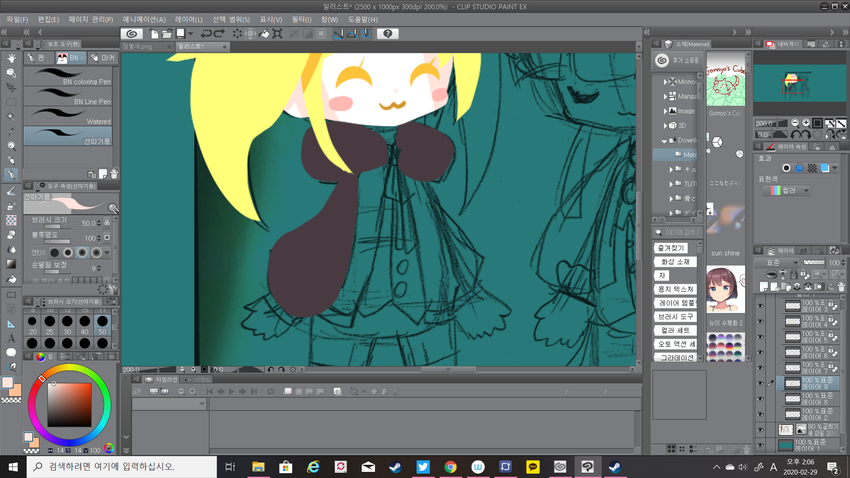Open the 레이어(L) menu
Screen dimensions: 850x478
pyautogui.click(x=189, y=19)
